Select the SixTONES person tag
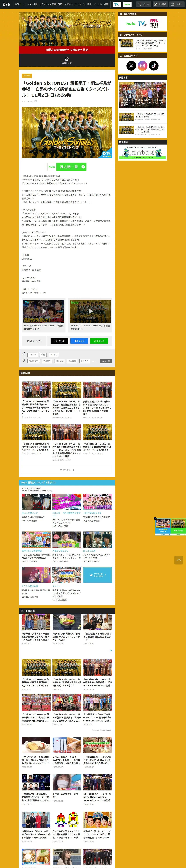This screenshot has height=868, width=186. 33,361
